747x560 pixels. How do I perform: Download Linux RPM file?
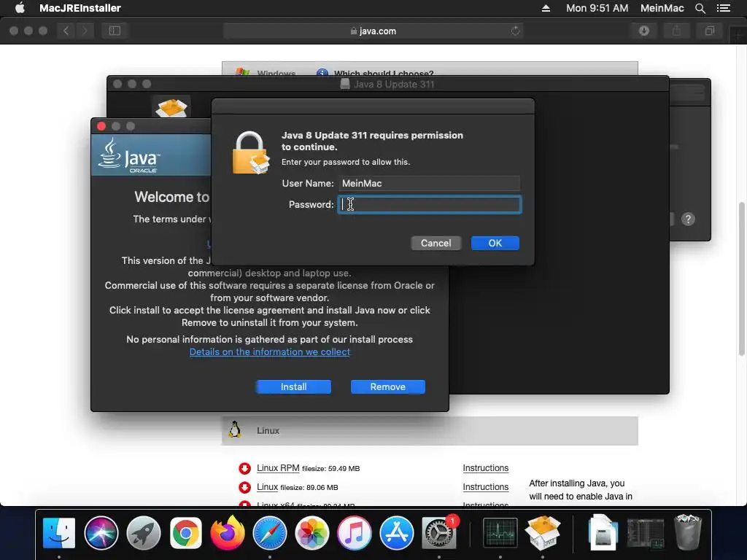click(278, 468)
